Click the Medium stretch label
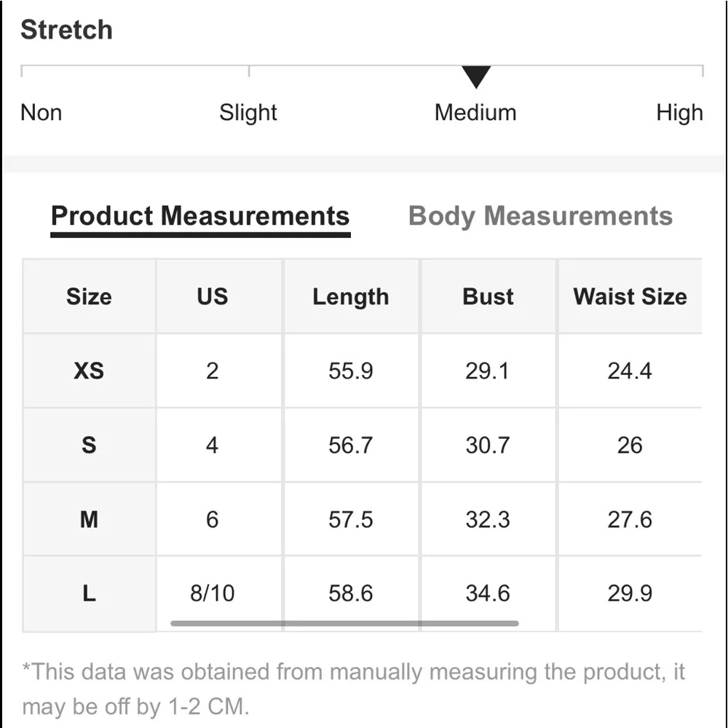Image resolution: width=728 pixels, height=728 pixels. [475, 113]
